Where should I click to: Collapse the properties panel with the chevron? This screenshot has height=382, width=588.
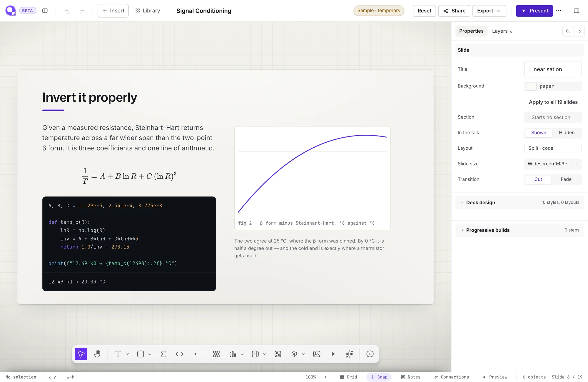coord(579,31)
